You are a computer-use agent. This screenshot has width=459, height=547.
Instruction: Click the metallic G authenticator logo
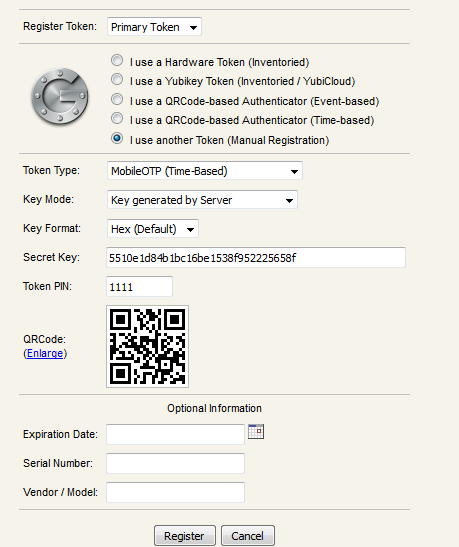(60, 97)
